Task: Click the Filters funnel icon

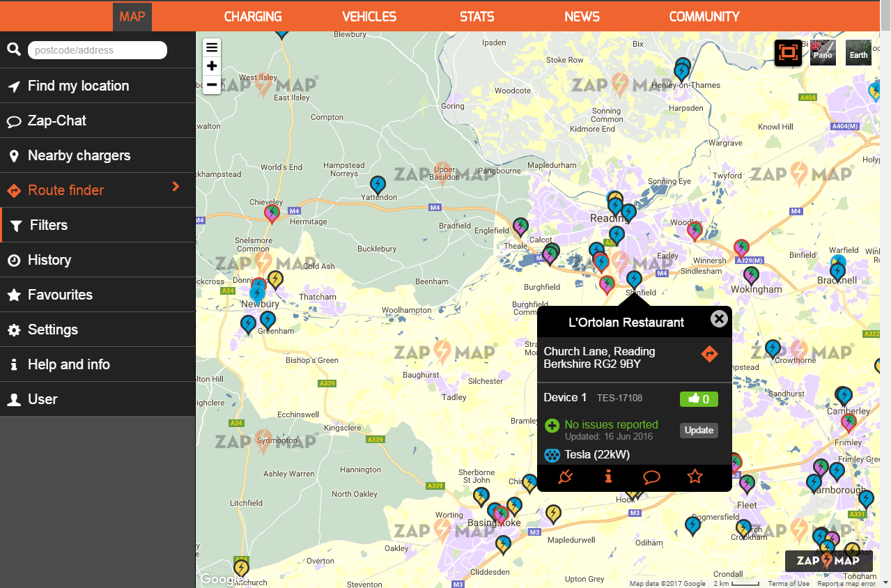Action: coord(15,226)
